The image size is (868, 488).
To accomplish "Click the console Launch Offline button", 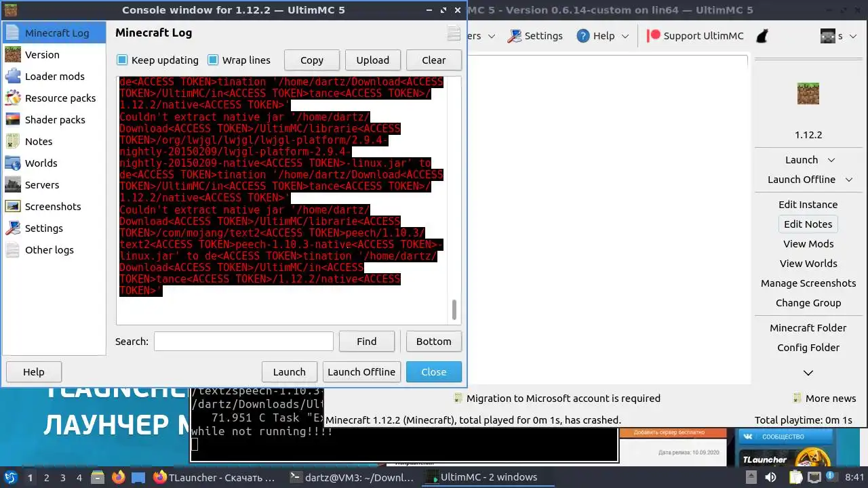I will pos(361,371).
